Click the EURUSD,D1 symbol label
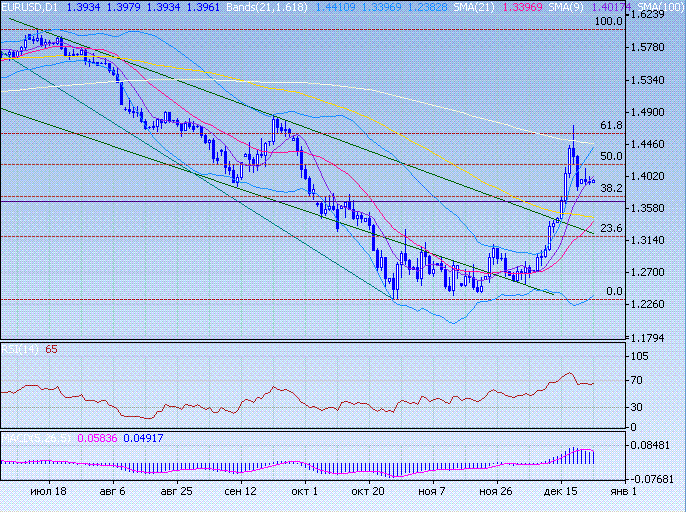The image size is (686, 512). click(29, 8)
